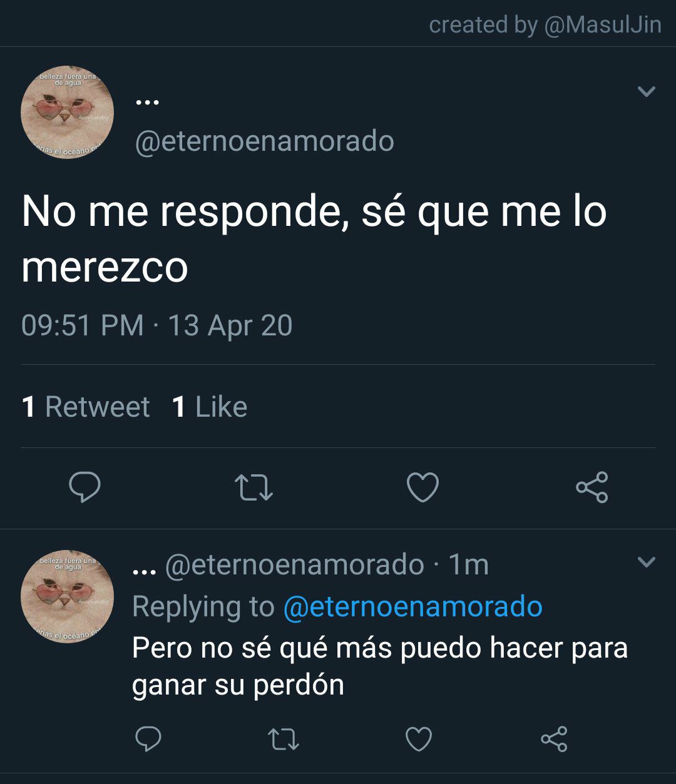676x784 pixels.
Task: Expand reply tweet options chevron
Action: [x=646, y=561]
